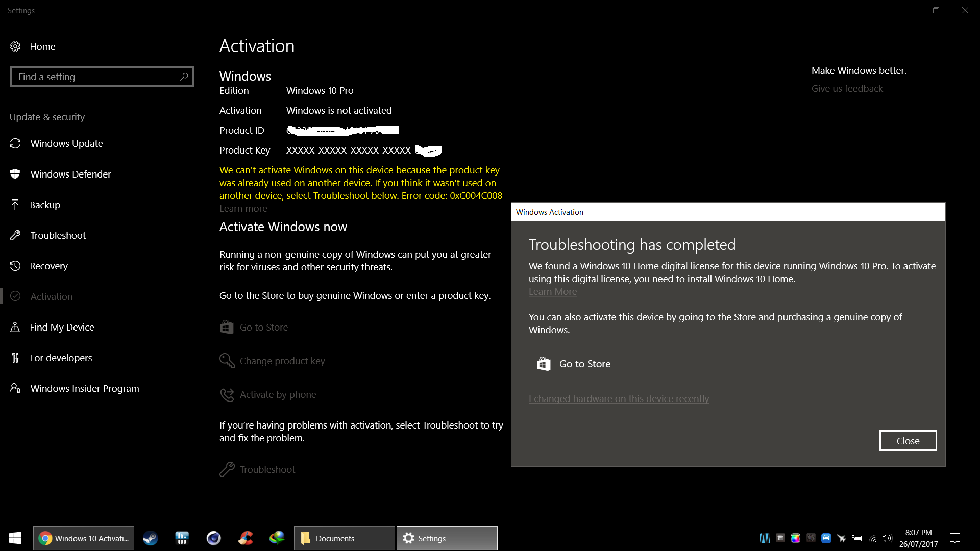The height and width of the screenshot is (551, 980).
Task: Click I changed hardware on this device recently
Action: (x=619, y=398)
